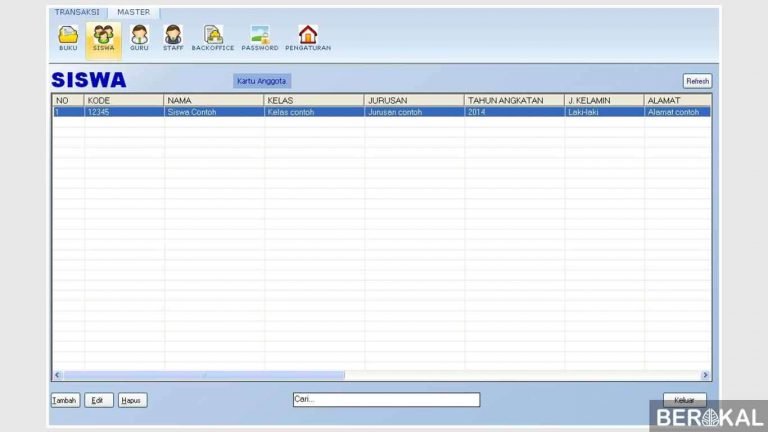Click the Refresh button
Viewport: 768px width, 432px height.
(x=697, y=81)
